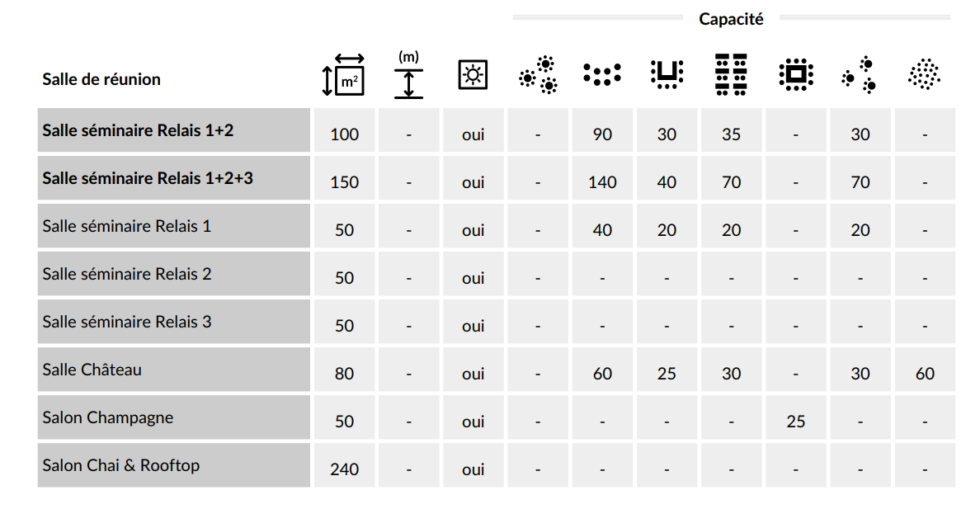Click the Salon Chai & Rooftop row label
This screenshot has height=523, width=980.
(x=121, y=465)
